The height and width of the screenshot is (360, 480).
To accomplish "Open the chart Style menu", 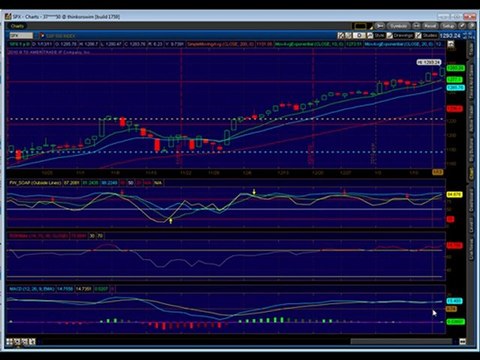I will pyautogui.click(x=379, y=35).
